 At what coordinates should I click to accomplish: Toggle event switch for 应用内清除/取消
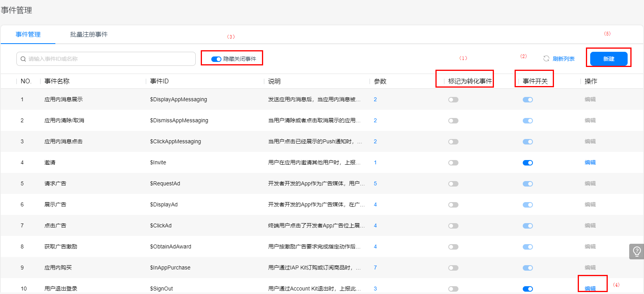coord(528,121)
